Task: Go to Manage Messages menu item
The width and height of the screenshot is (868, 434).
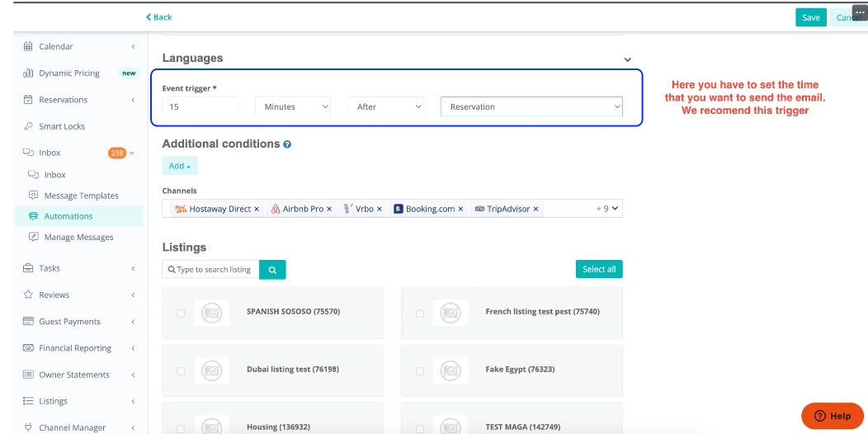Action: [78, 237]
